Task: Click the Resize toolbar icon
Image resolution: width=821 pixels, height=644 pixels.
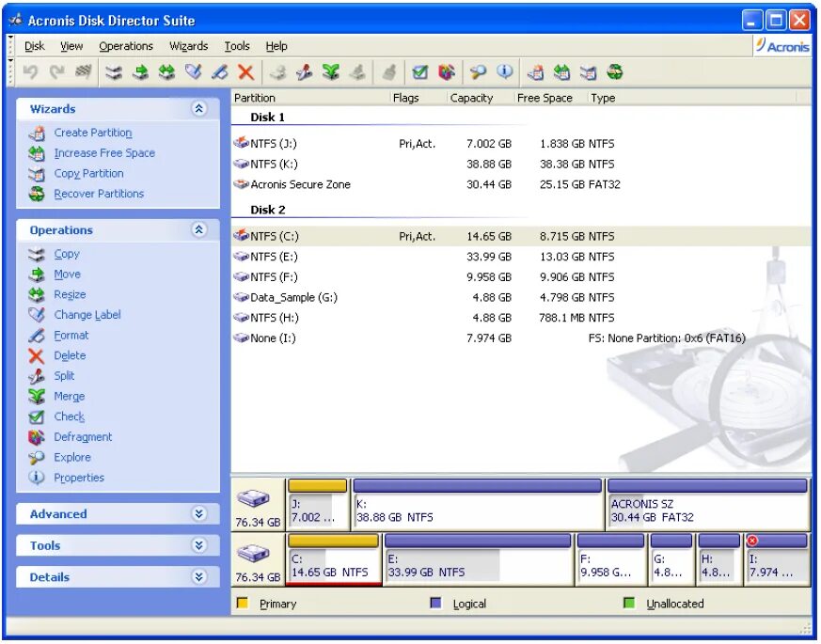Action: (x=166, y=72)
